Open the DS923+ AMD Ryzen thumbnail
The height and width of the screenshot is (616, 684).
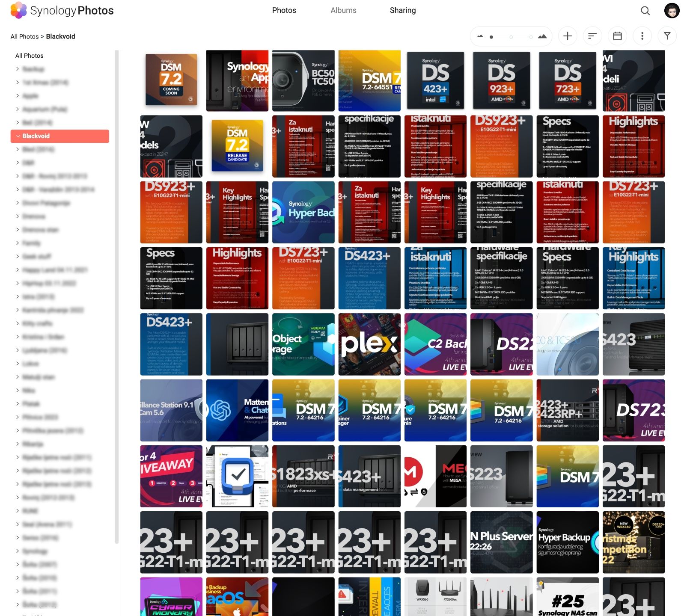(501, 81)
